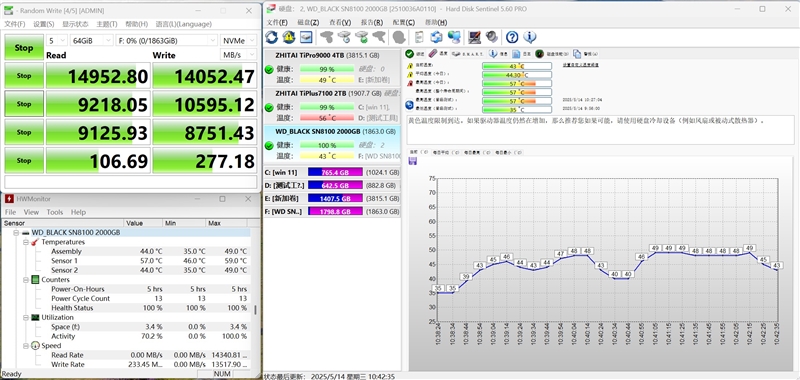Click the 44.30 °C average temperature bar
800x380 pixels.
[x=517, y=74]
